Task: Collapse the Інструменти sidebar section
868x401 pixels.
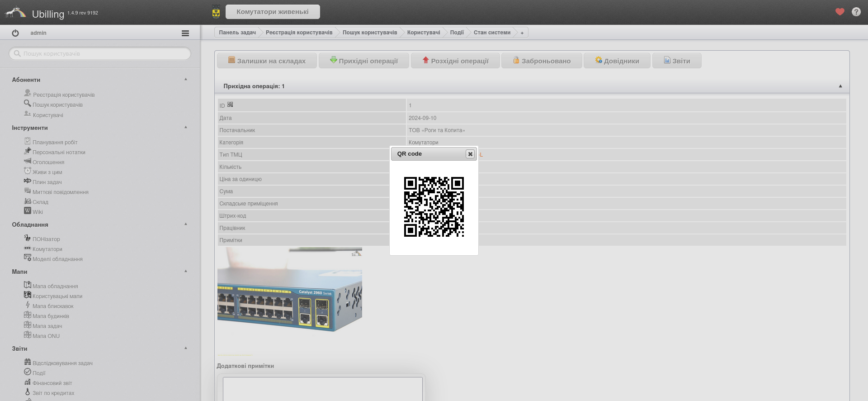Action: [185, 127]
